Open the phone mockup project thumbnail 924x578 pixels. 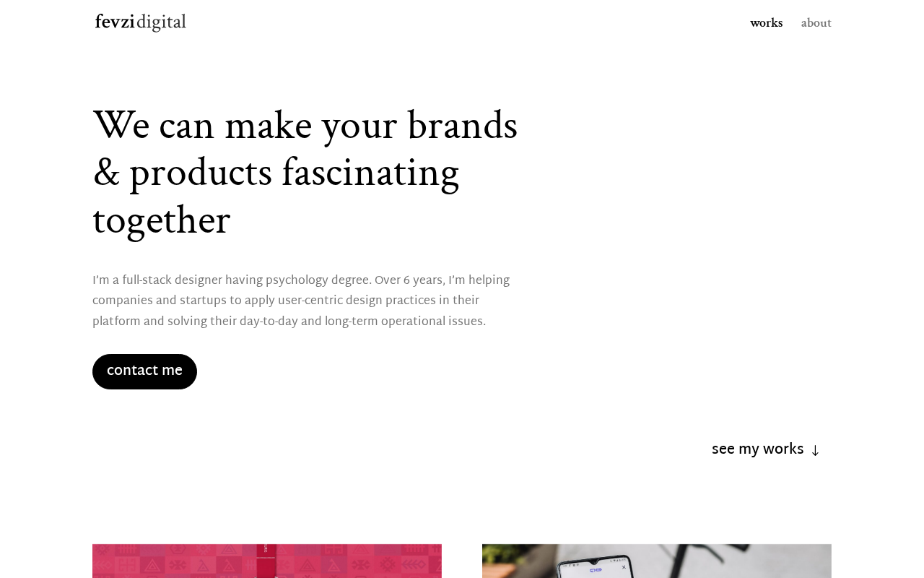tap(657, 561)
